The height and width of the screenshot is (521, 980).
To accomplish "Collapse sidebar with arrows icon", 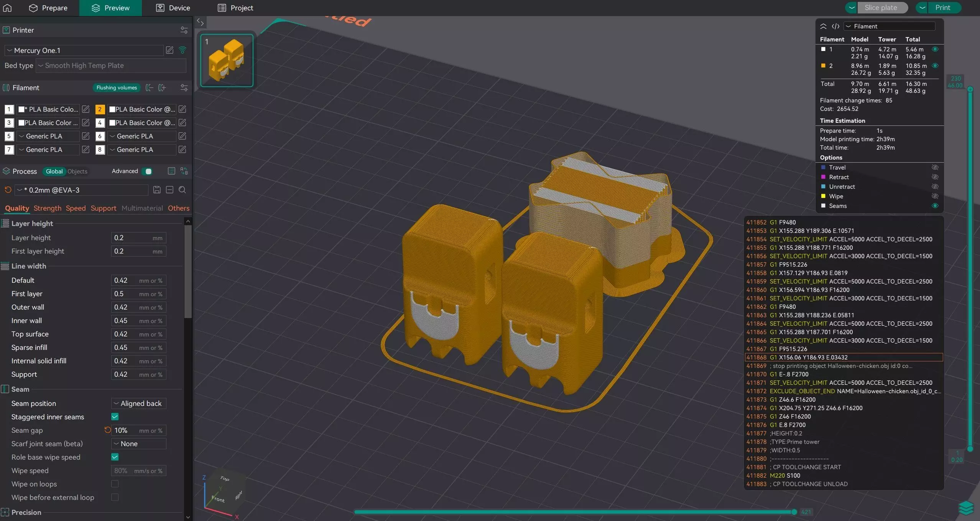I will (x=200, y=22).
